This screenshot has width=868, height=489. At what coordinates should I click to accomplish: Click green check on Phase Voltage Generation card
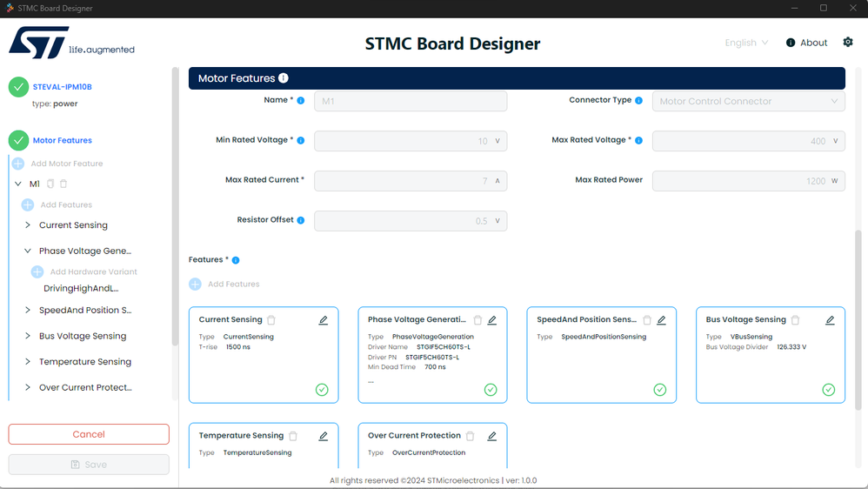tap(491, 390)
